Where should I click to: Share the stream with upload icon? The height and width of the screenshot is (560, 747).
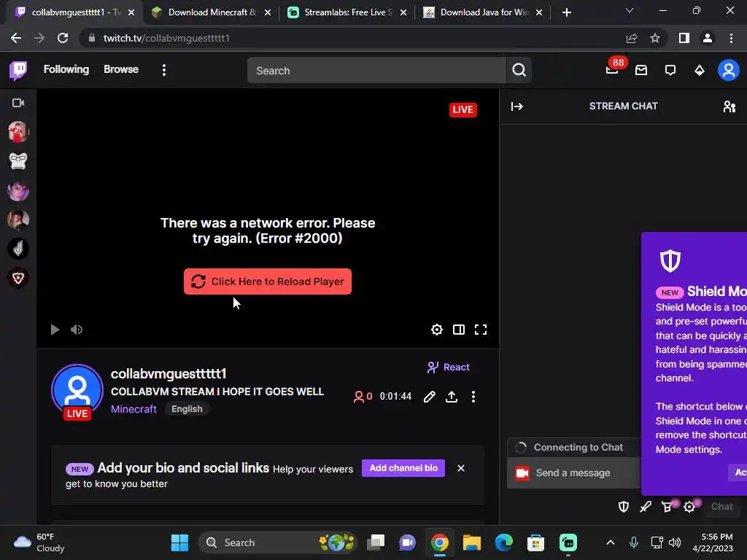pos(452,397)
